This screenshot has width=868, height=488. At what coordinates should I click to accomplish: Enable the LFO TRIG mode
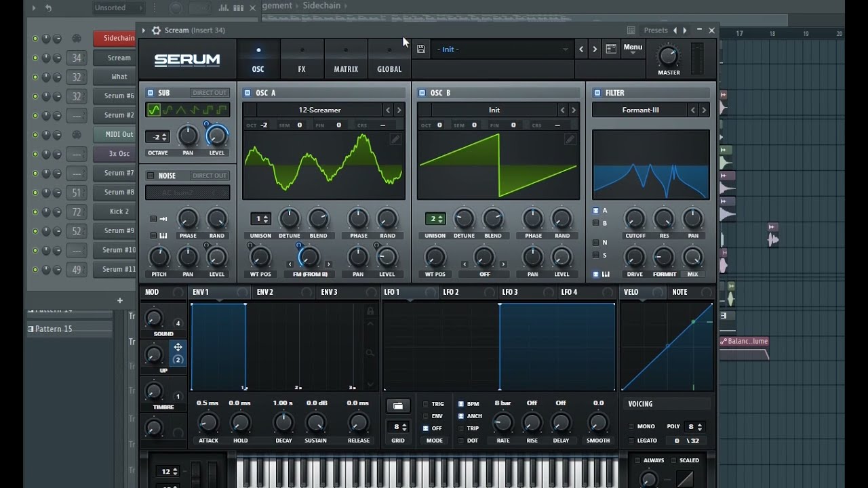click(x=426, y=404)
